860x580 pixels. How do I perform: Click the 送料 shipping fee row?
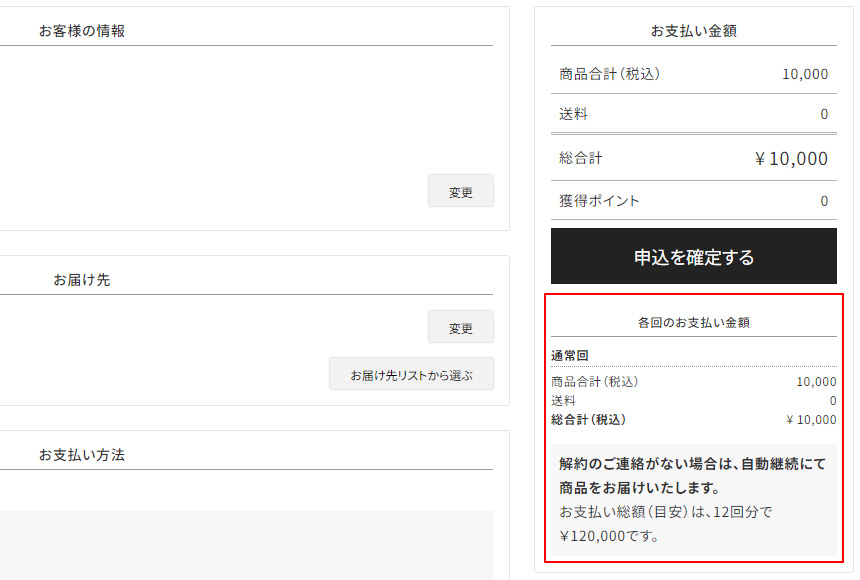coord(692,114)
